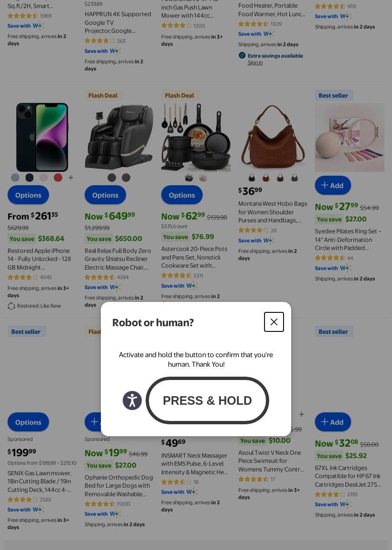
Task: Add 67XL Ink Cartridges to cart
Action: point(333,422)
